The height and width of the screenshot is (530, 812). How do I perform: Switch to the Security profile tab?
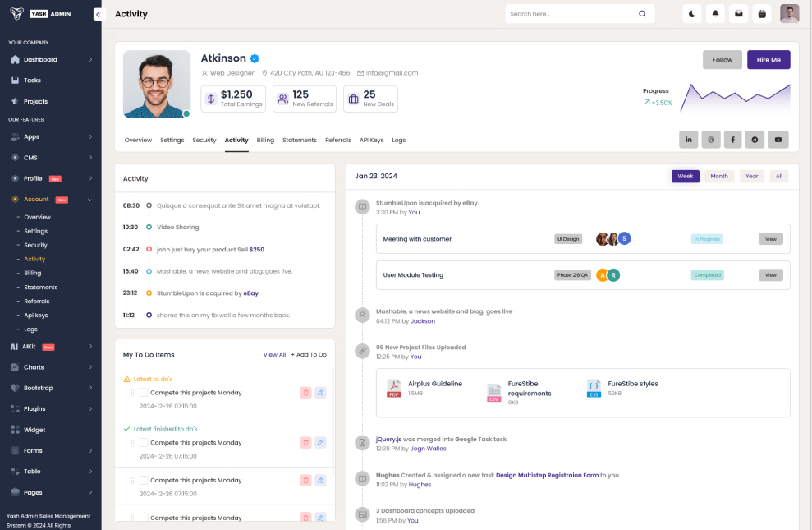pos(204,140)
